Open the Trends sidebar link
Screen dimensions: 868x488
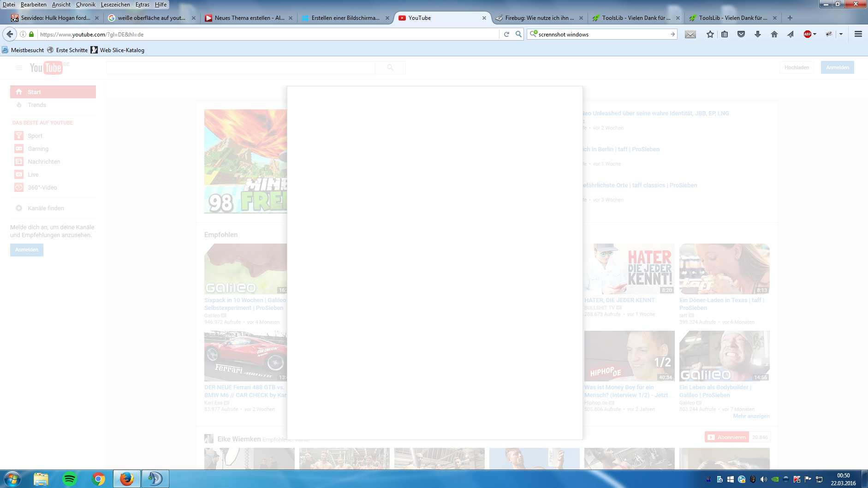37,105
